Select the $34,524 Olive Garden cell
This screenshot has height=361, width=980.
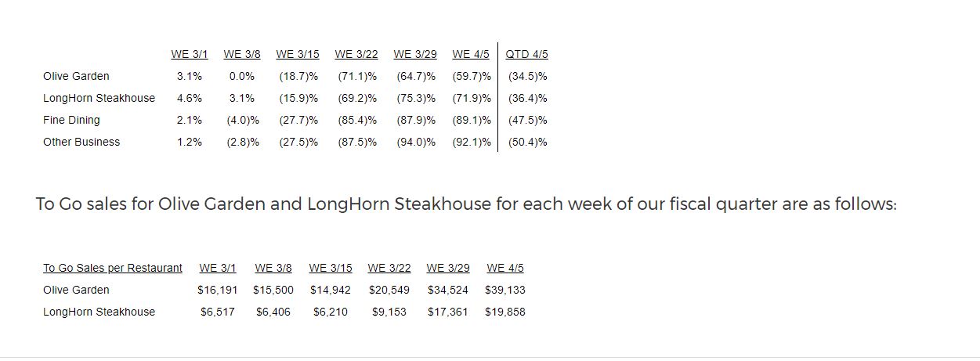click(x=448, y=290)
